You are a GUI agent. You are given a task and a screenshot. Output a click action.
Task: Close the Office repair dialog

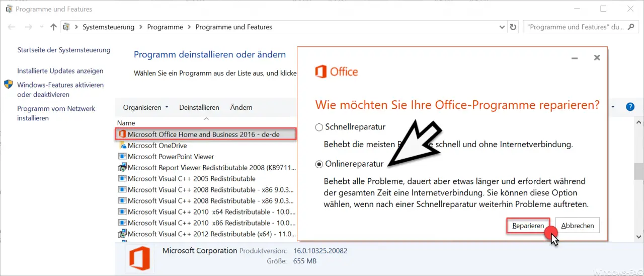(x=597, y=58)
